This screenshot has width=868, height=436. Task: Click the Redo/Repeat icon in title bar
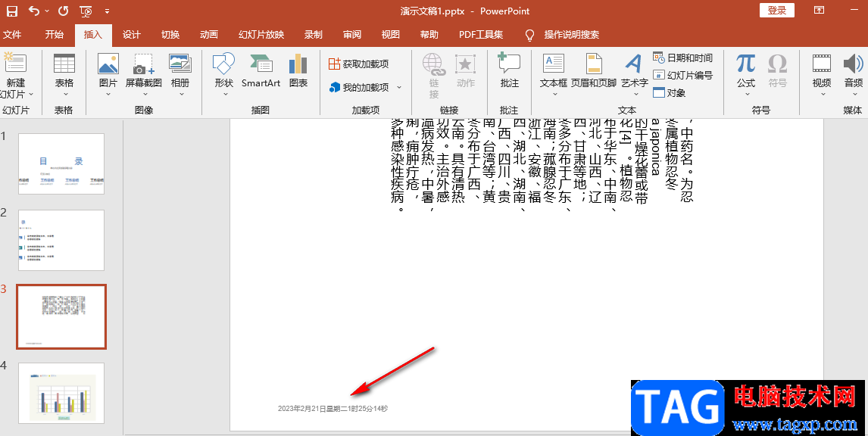63,11
